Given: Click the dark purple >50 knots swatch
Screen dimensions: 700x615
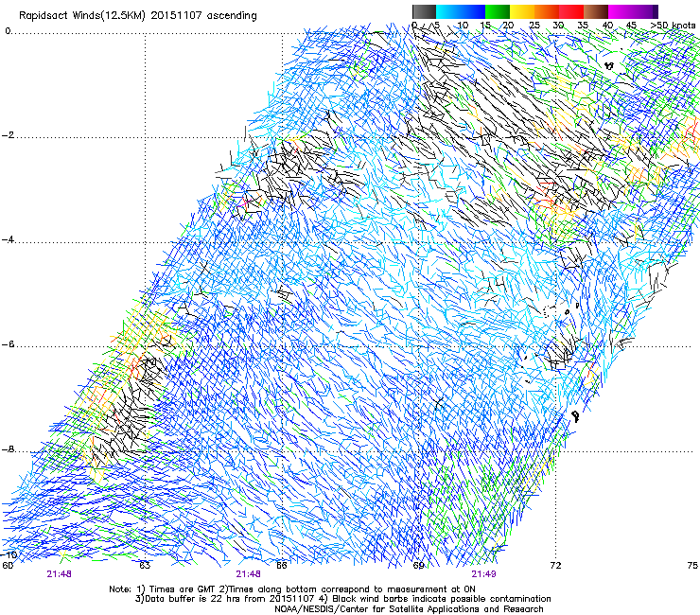Looking at the screenshot, I should point(656,11).
